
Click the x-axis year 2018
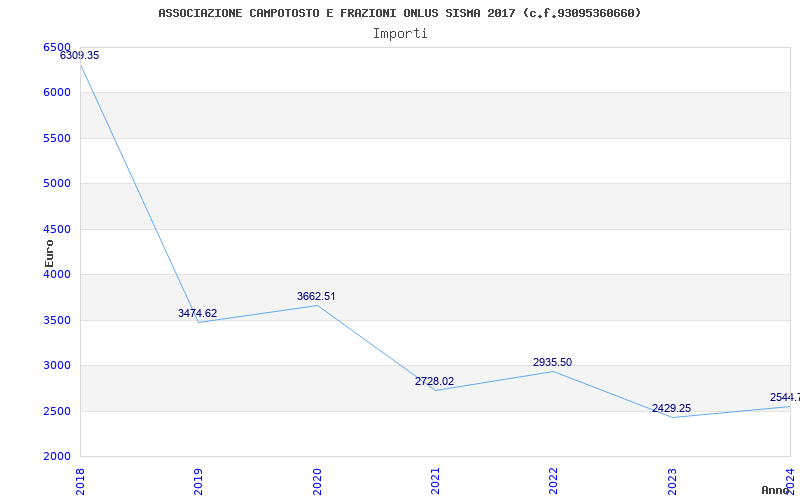[80, 481]
